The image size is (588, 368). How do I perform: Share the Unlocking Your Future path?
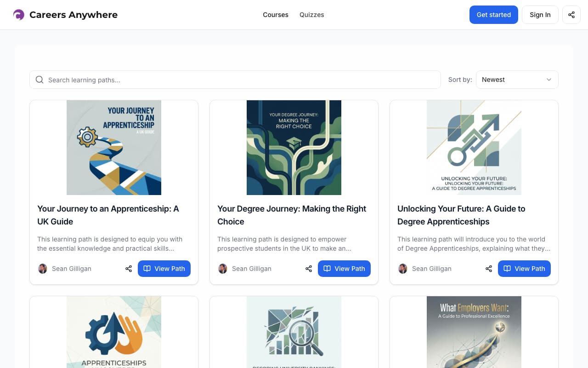[x=489, y=269]
